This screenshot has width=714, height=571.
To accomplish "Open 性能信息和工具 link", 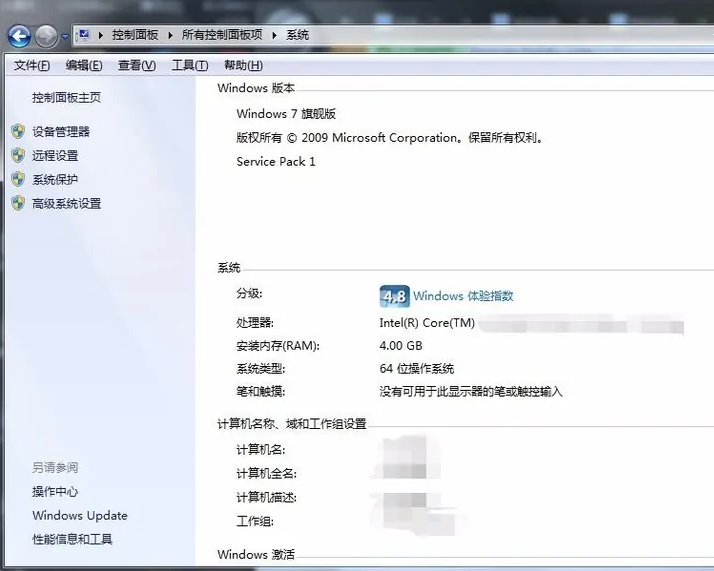I will (72, 540).
